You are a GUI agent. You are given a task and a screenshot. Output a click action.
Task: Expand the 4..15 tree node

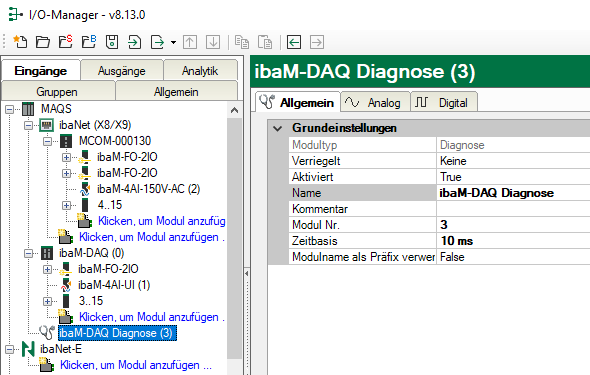click(x=66, y=205)
